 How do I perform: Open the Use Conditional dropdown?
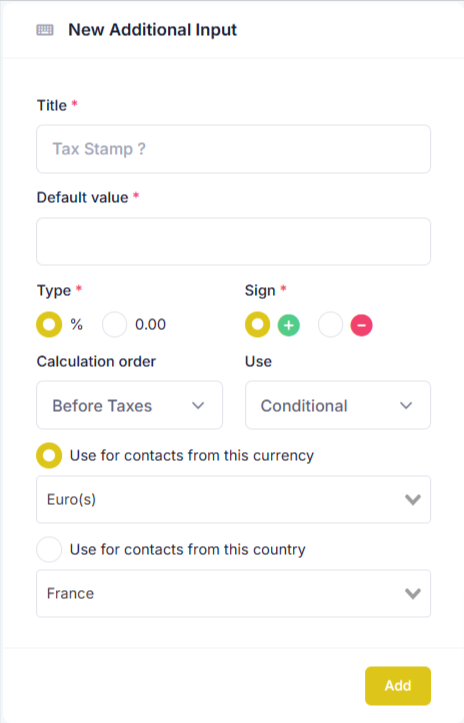tap(338, 405)
